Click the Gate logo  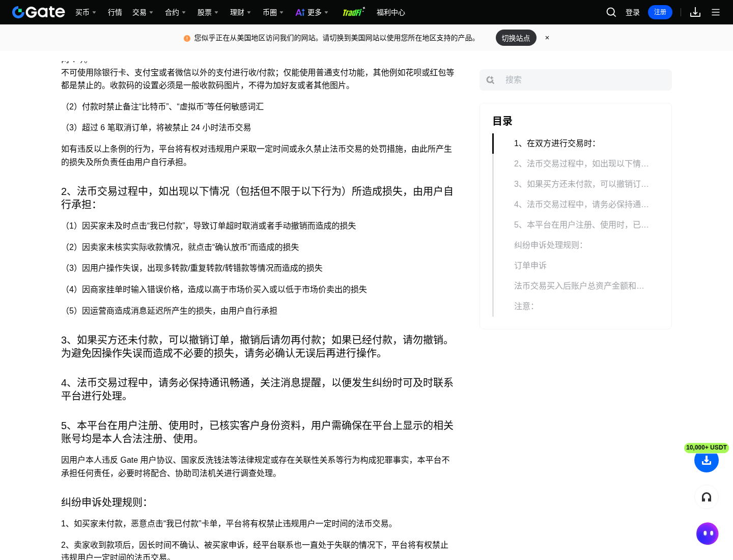click(39, 12)
